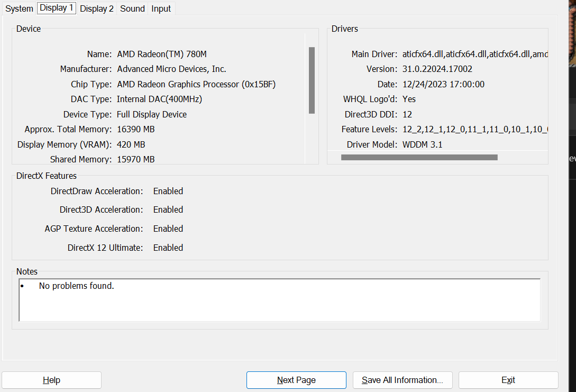576x392 pixels.
Task: Click the WHQL Logo'd value "Yes"
Action: pyautogui.click(x=409, y=99)
